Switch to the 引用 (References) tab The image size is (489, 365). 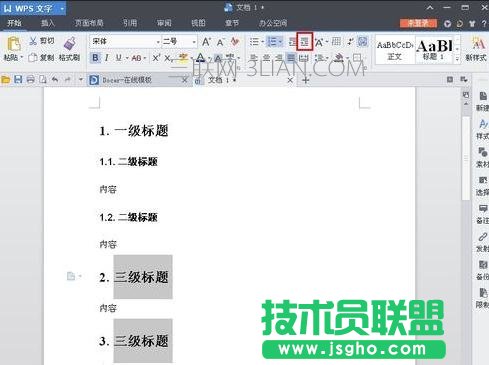[x=130, y=23]
